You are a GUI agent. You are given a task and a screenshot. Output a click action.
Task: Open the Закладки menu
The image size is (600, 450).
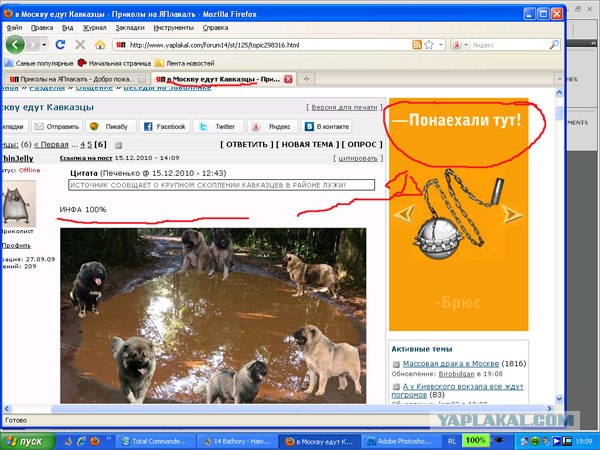(x=130, y=28)
